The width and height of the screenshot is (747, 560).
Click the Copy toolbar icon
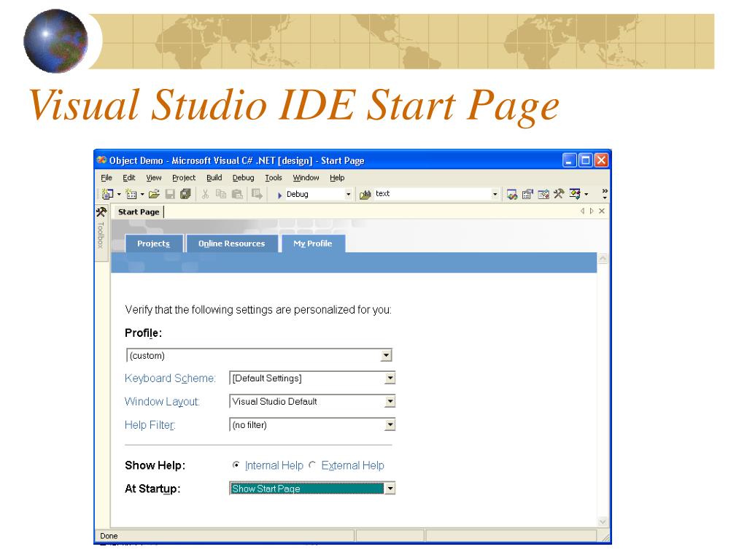point(220,194)
